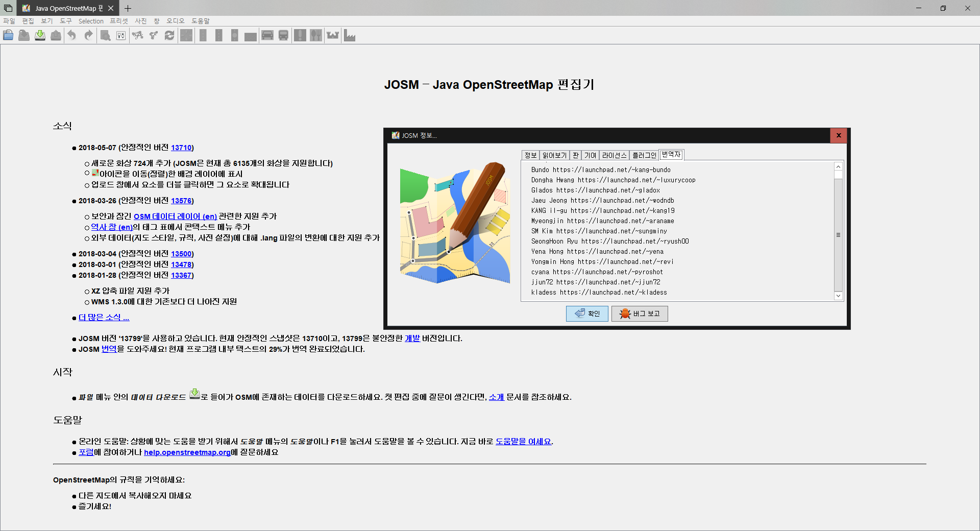Click the 소개 document link
The image size is (980, 531).
tap(497, 397)
